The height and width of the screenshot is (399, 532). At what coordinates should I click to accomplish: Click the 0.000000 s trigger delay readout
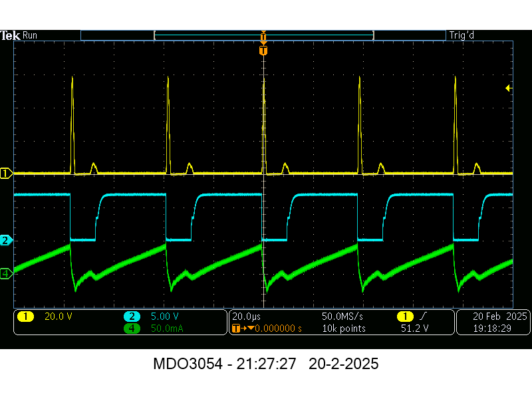274,328
